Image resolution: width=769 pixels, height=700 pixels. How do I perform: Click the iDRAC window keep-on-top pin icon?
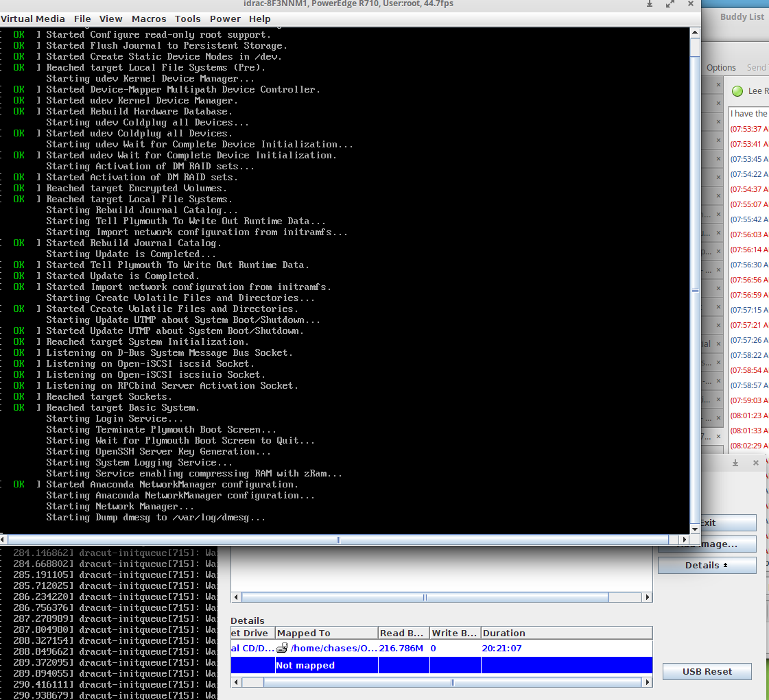coord(650,4)
